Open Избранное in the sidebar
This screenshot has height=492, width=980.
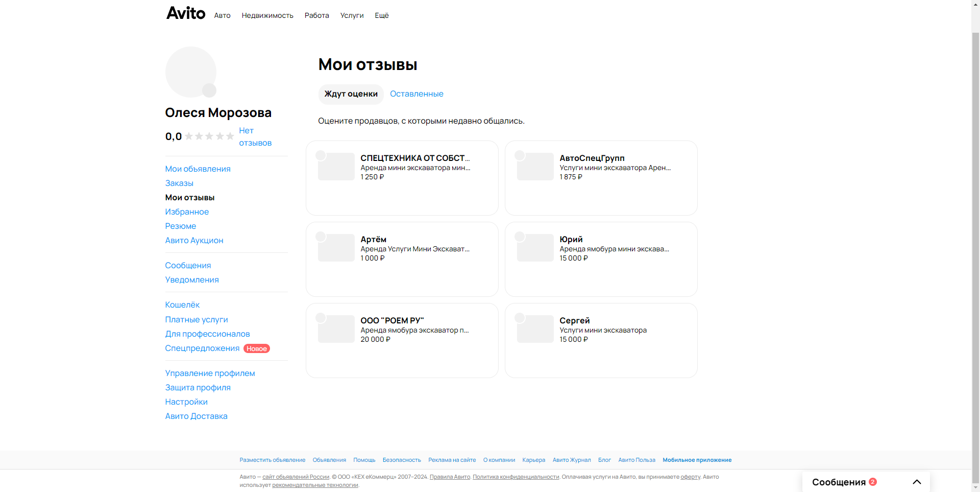click(187, 212)
